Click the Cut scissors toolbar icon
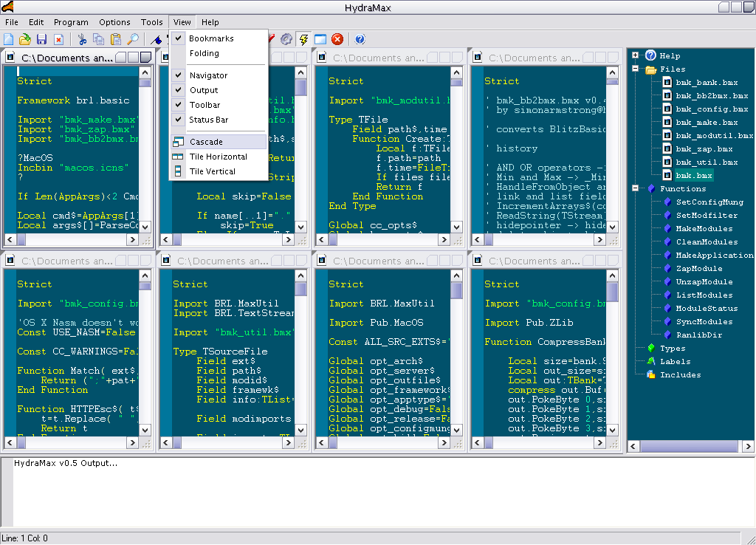The image size is (756, 545). tap(82, 39)
